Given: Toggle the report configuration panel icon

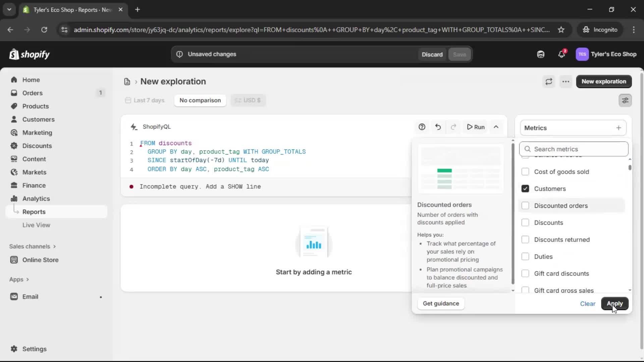Looking at the screenshot, I should click(x=625, y=100).
